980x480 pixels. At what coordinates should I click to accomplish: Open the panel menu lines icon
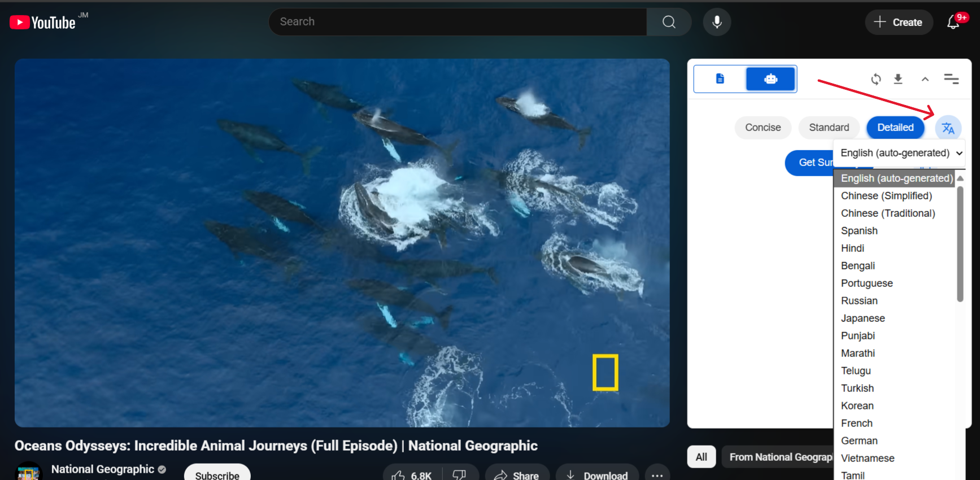951,79
